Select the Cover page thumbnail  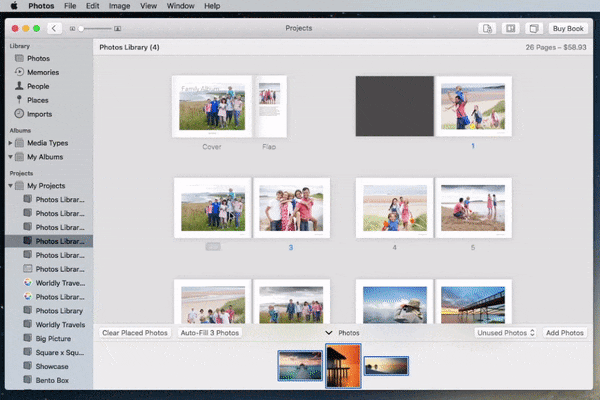(x=212, y=106)
